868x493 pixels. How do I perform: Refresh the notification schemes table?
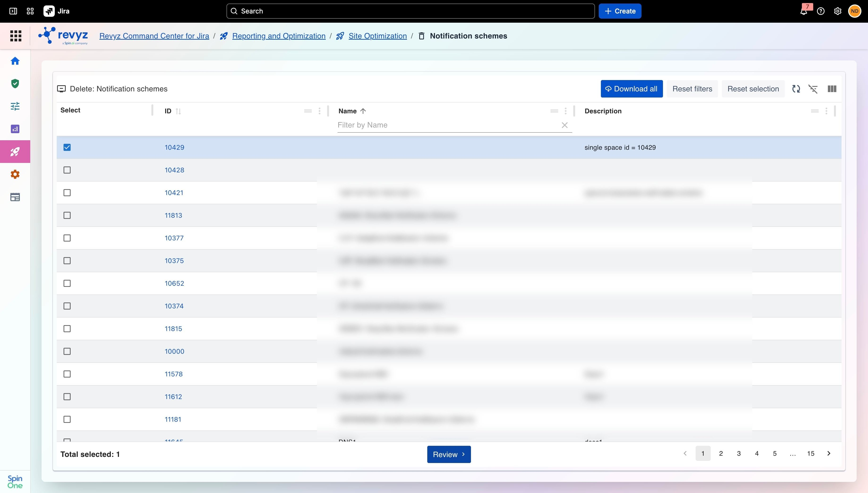[x=796, y=89]
